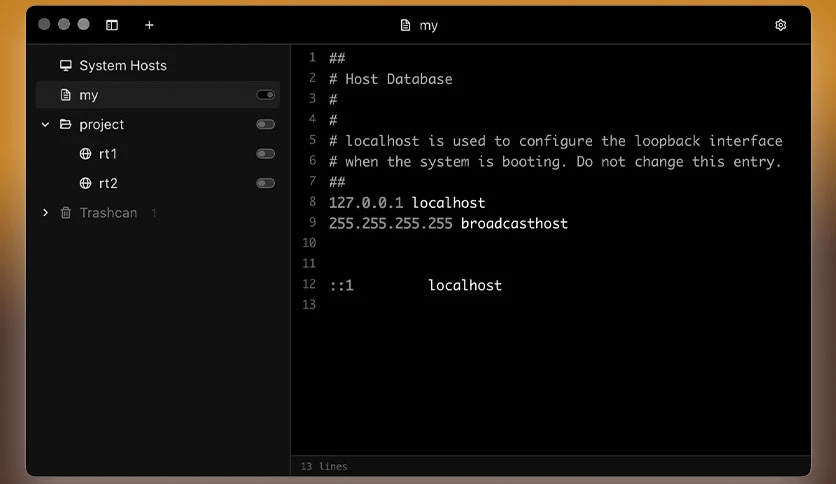Image resolution: width=836 pixels, height=484 pixels.
Task: Click the document icon beside my
Action: click(66, 95)
